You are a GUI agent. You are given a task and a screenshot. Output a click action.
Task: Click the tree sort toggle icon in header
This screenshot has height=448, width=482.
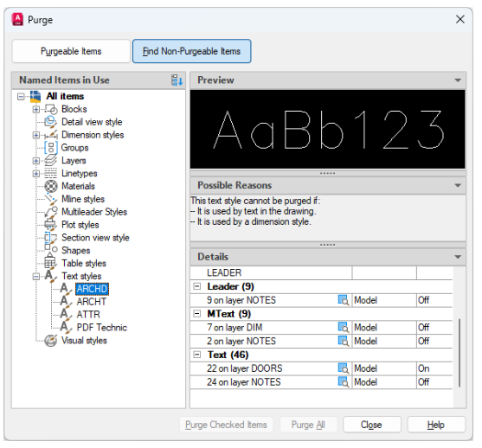177,80
